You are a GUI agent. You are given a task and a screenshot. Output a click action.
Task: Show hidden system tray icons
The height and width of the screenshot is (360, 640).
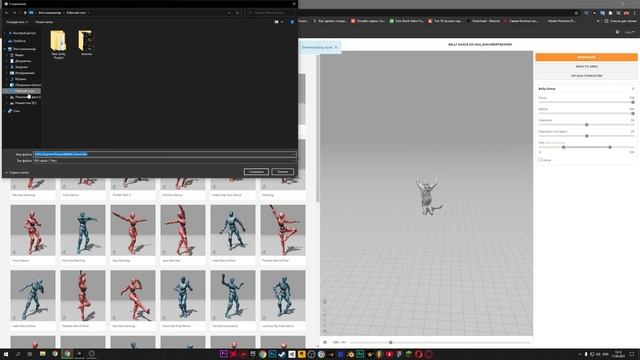[x=580, y=354]
